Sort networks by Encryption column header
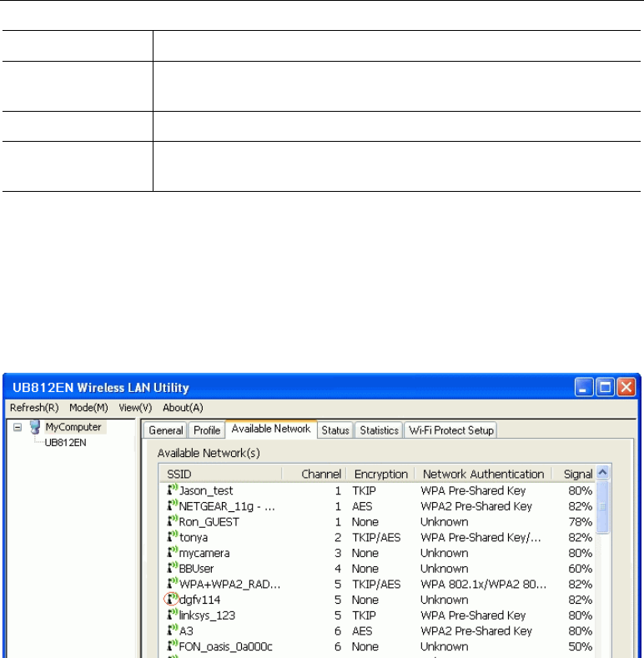Screen dimensions: 644x658 pos(380,474)
